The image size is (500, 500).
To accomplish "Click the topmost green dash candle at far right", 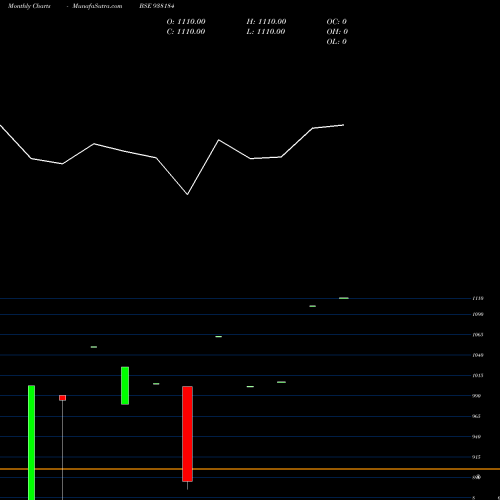I will [344, 298].
